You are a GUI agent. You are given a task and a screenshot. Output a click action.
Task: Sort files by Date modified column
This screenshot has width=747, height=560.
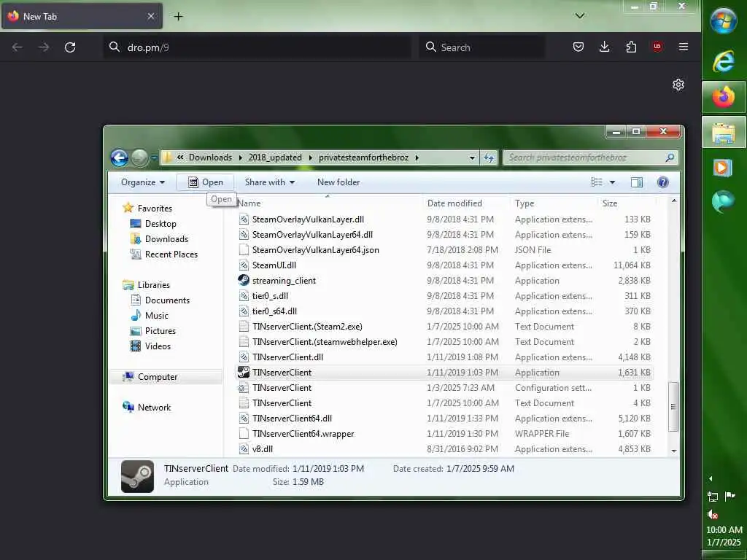[x=466, y=203]
